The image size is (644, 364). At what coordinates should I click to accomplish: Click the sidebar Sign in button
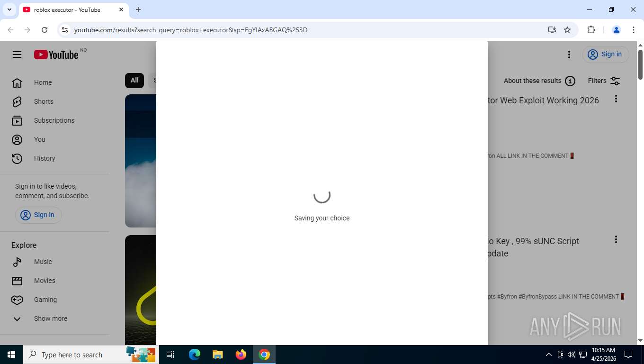38,215
